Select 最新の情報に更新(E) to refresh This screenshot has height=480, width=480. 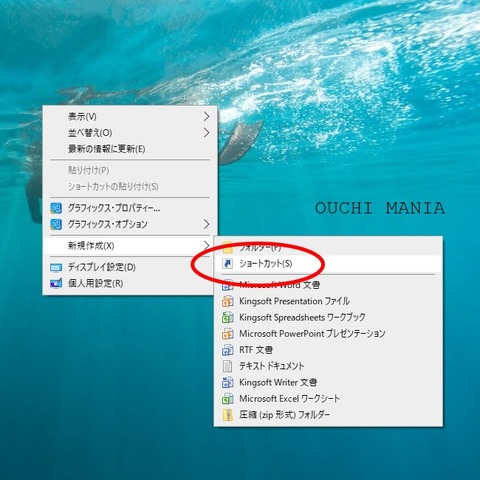[130, 149]
